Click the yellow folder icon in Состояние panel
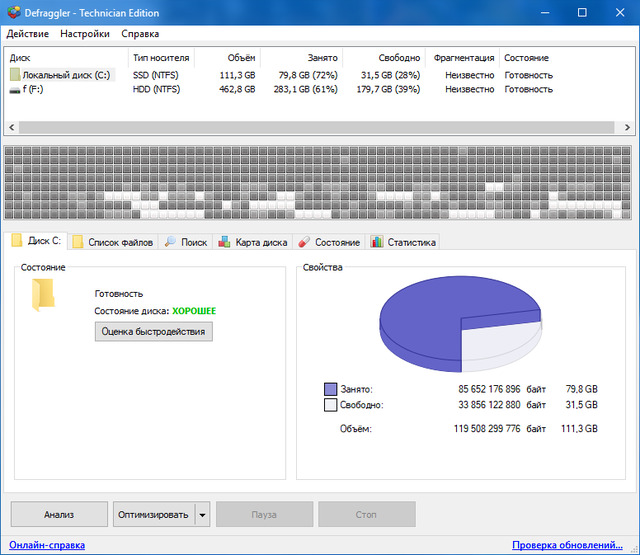 point(43,296)
